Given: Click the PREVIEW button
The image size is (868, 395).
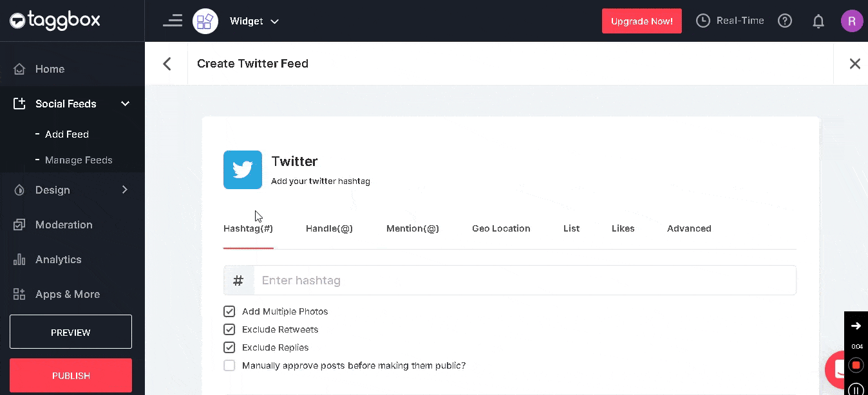Looking at the screenshot, I should tap(71, 332).
